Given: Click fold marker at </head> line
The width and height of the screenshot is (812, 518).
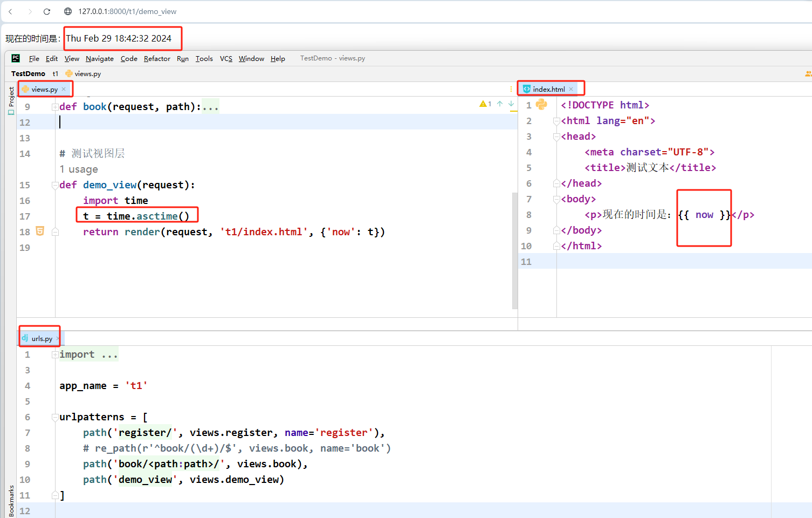Looking at the screenshot, I should [556, 183].
